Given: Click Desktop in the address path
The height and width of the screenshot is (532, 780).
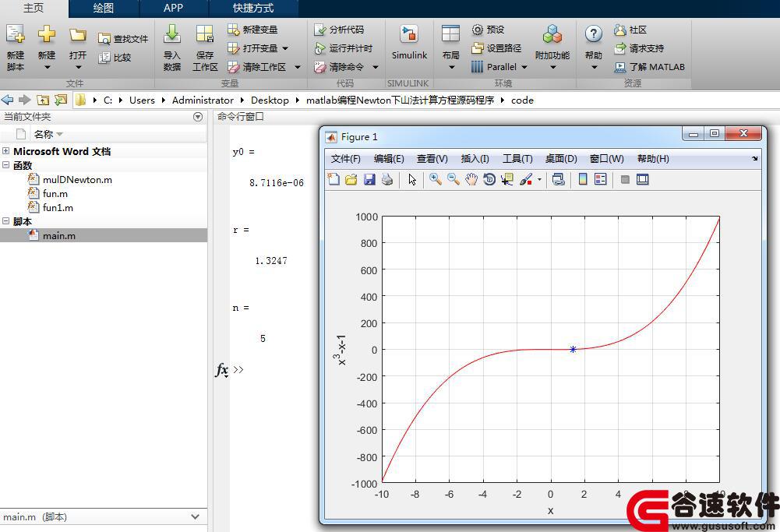Looking at the screenshot, I should click(x=270, y=100).
